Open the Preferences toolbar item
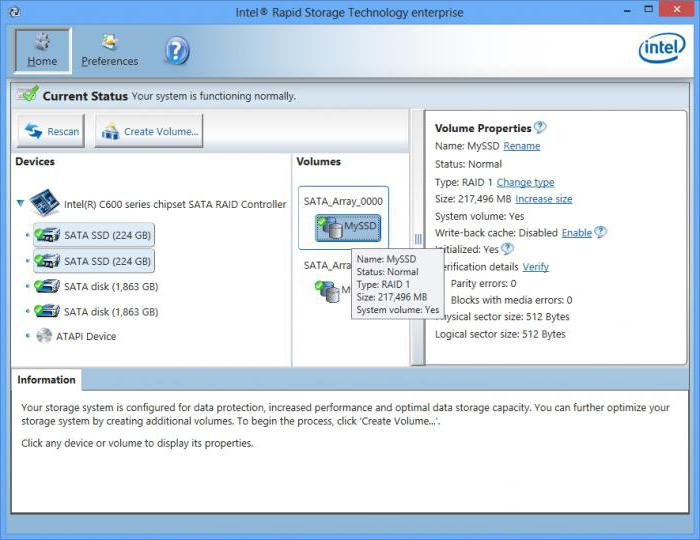 110,50
